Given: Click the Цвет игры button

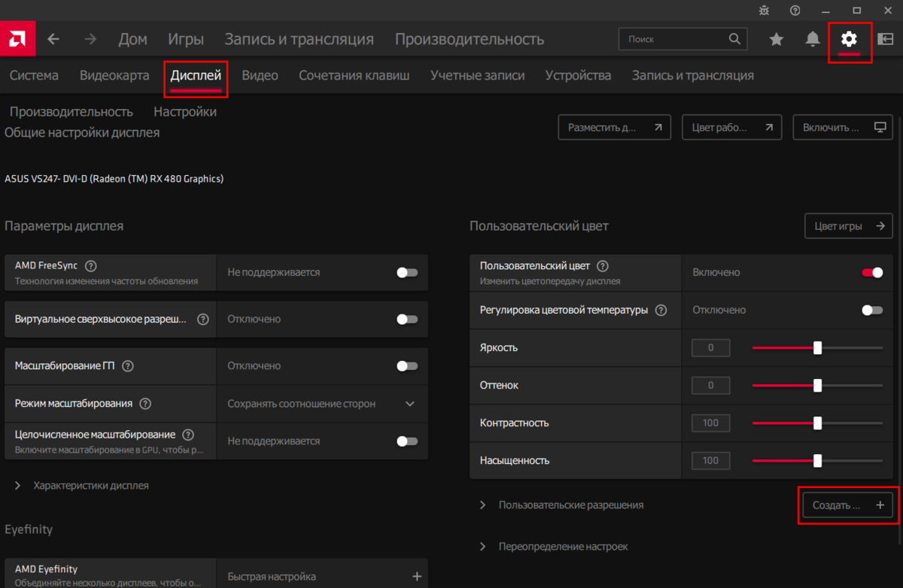Looking at the screenshot, I should click(x=849, y=226).
